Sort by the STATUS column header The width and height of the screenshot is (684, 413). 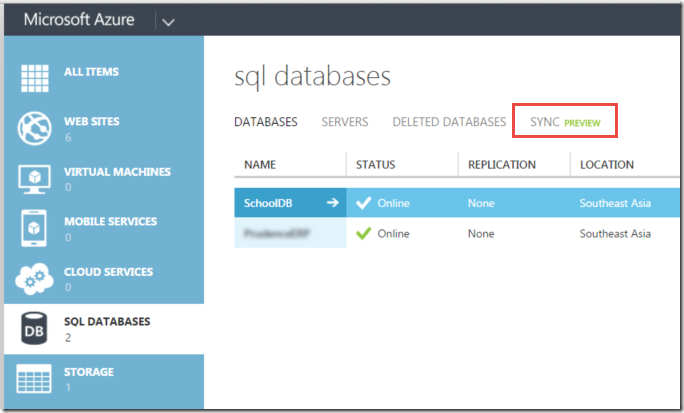coord(376,164)
